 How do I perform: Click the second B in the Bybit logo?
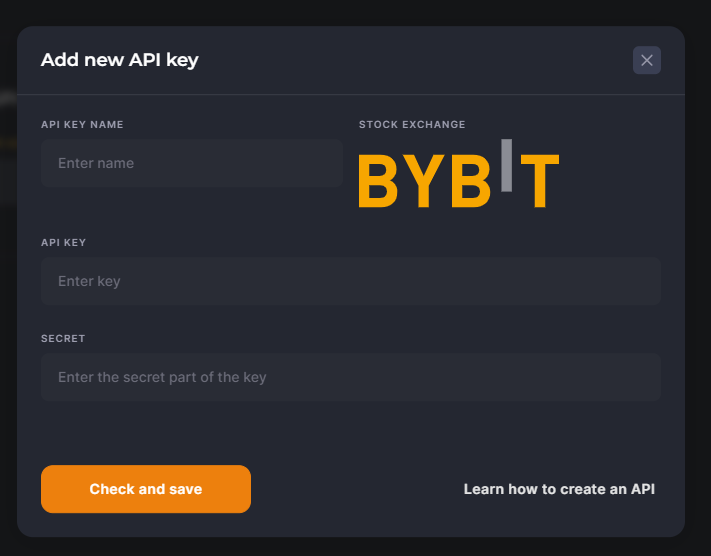tap(471, 181)
